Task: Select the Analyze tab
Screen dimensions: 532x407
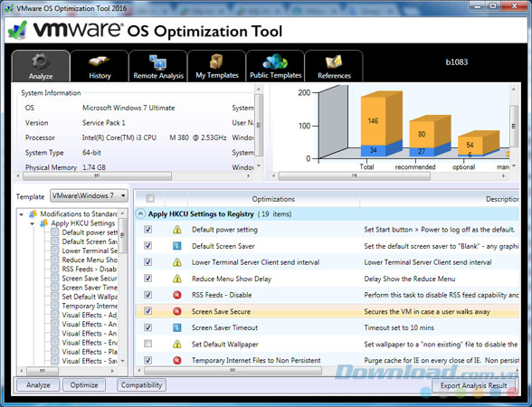Action: click(41, 66)
